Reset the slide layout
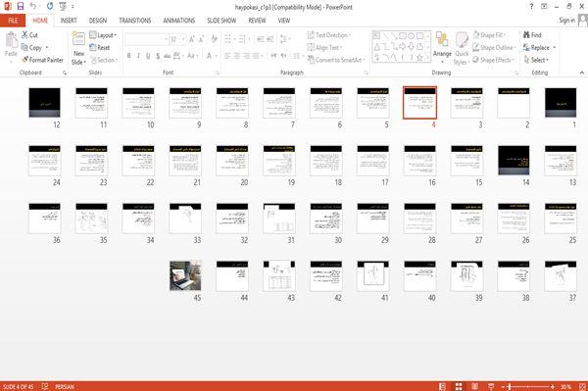 (100, 48)
